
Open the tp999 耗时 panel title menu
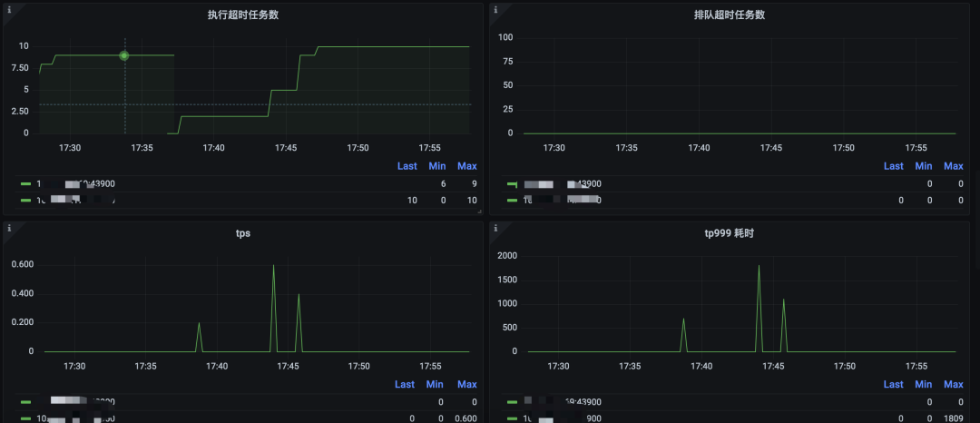(x=730, y=233)
